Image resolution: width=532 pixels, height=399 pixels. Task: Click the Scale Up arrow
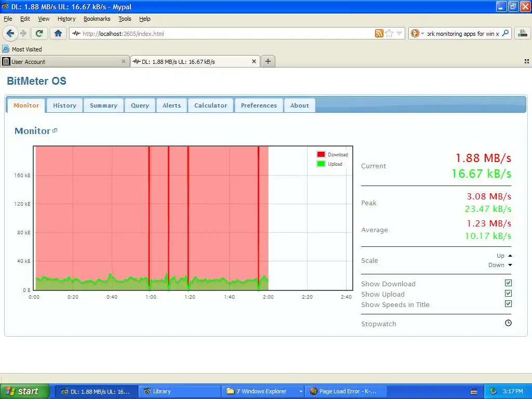(510, 256)
